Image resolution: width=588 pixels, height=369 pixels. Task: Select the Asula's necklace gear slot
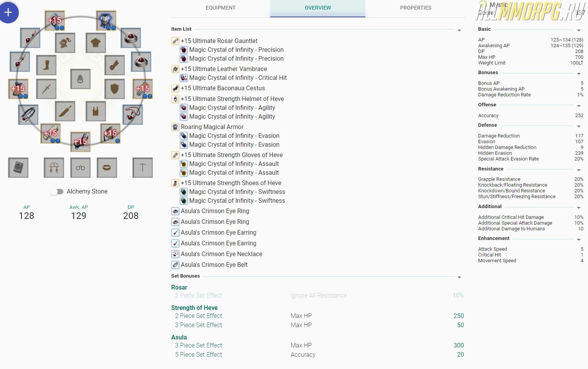point(132,114)
